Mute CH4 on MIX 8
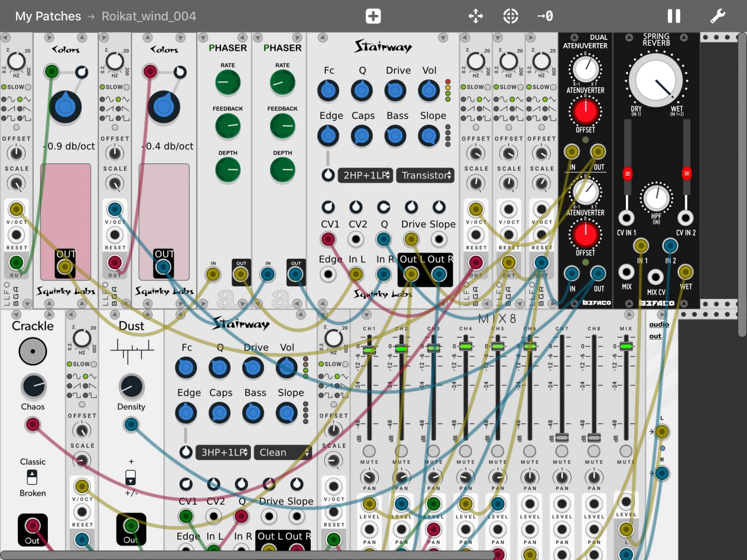The width and height of the screenshot is (747, 560). 465,451
